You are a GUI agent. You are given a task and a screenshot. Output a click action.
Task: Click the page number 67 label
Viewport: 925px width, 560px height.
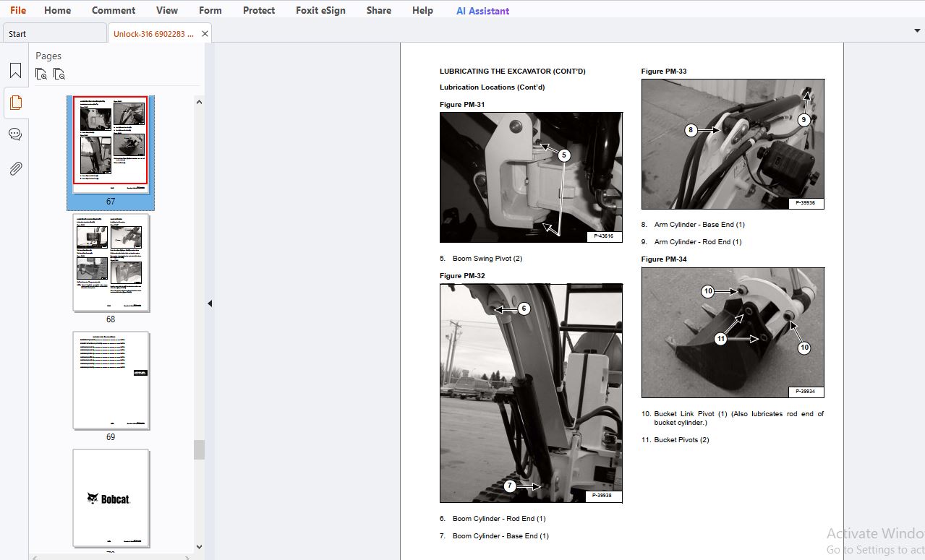[x=111, y=202]
